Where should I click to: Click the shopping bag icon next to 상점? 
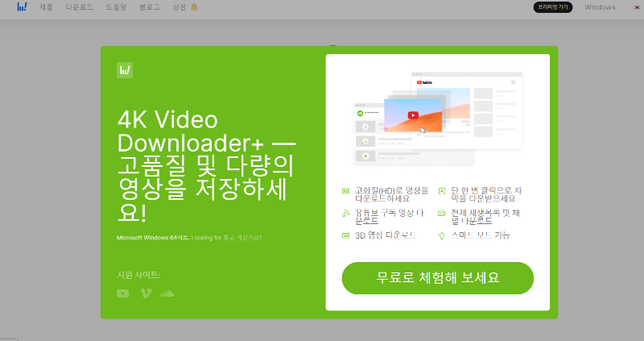(194, 6)
